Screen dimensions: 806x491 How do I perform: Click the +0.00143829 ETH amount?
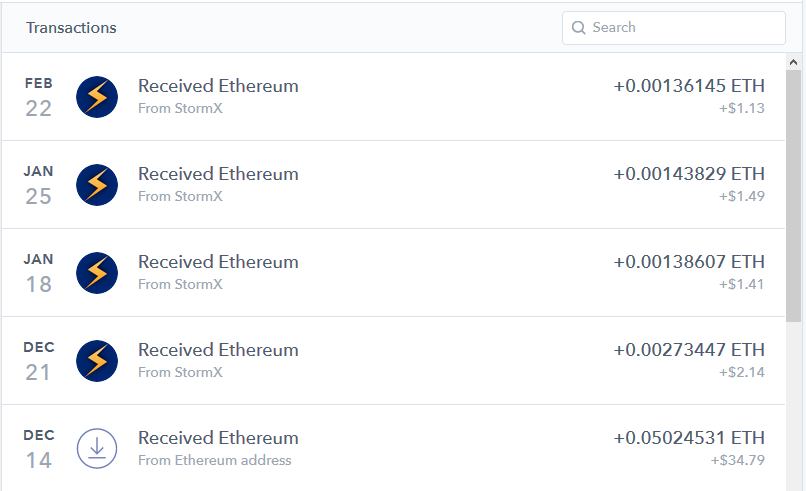click(689, 174)
